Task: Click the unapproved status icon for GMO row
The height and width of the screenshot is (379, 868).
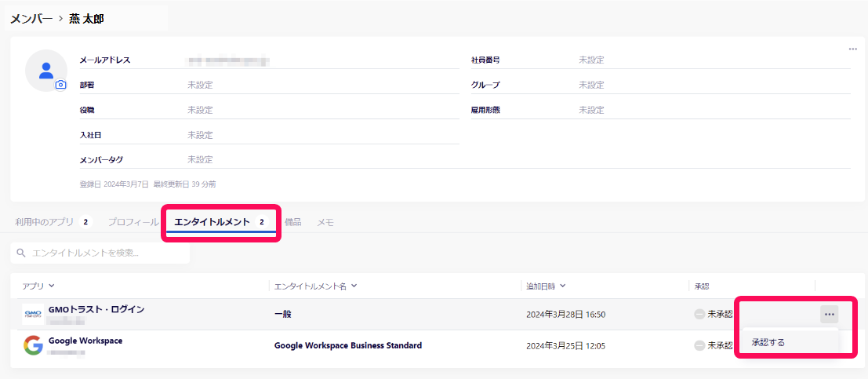Action: 699,314
